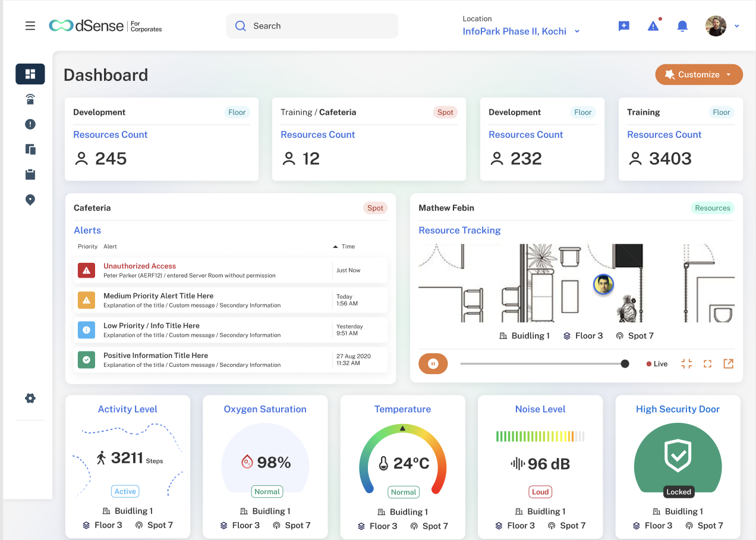Open the notifications bell
This screenshot has width=756, height=540.
(x=682, y=26)
